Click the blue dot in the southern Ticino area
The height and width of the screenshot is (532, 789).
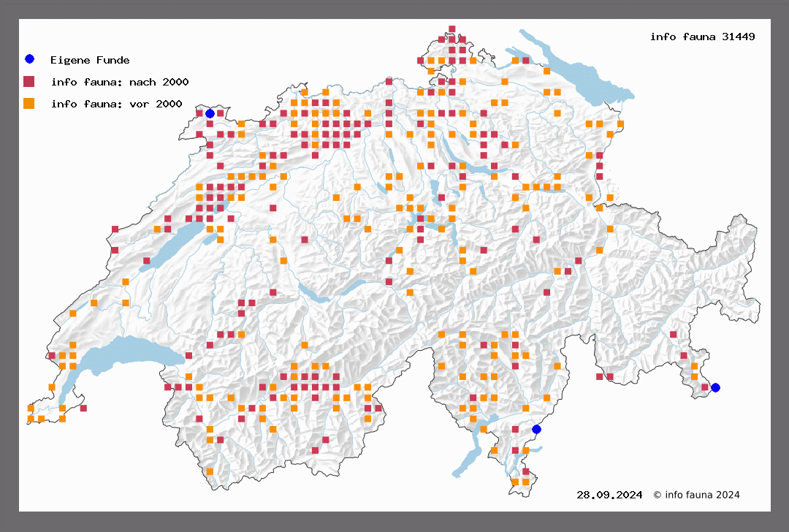(x=536, y=429)
